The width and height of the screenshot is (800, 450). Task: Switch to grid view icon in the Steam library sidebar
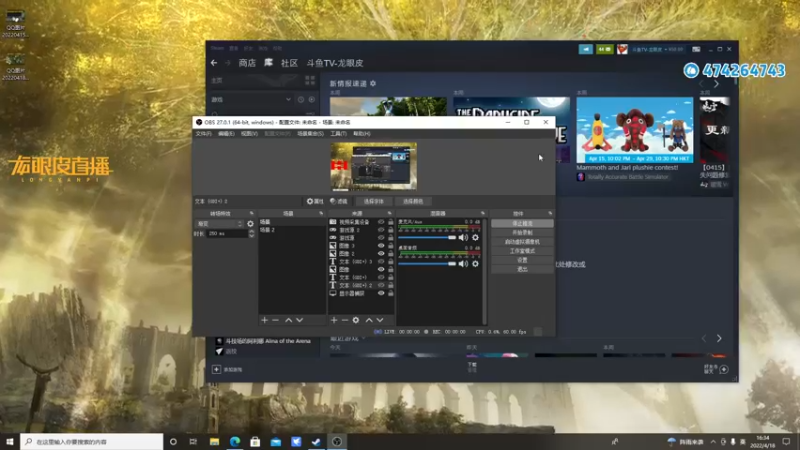[x=310, y=80]
